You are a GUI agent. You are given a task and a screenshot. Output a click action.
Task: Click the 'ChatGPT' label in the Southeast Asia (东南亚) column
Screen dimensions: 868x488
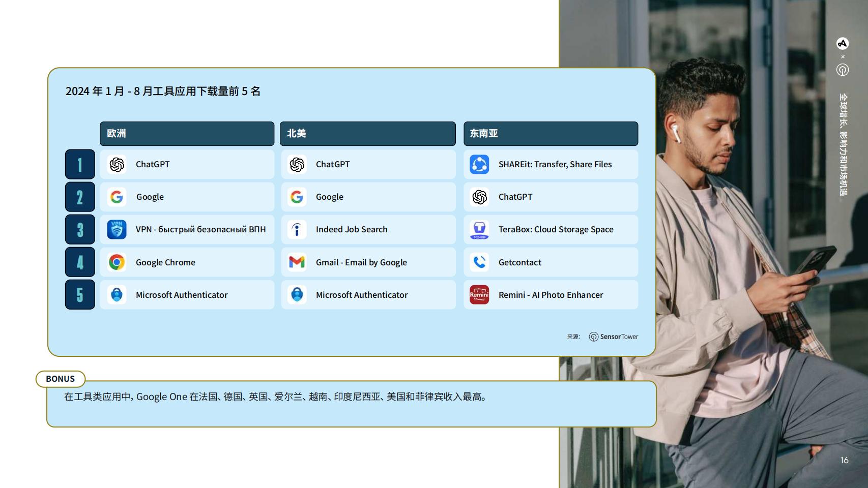click(x=515, y=197)
